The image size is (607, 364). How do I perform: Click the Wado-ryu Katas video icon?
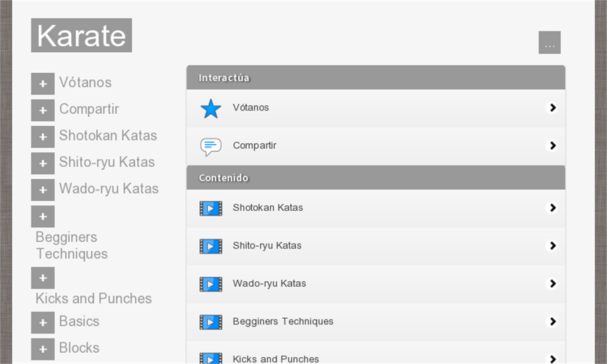[x=211, y=284]
